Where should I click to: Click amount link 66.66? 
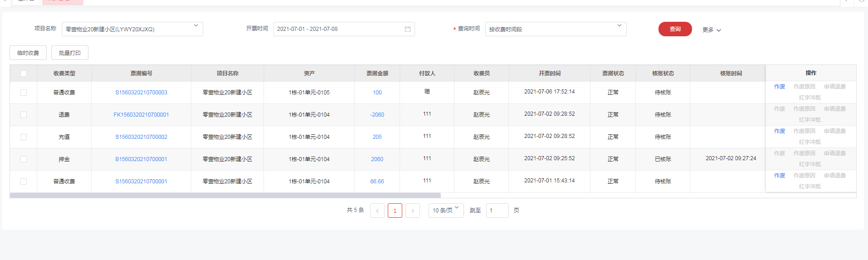[x=377, y=182]
